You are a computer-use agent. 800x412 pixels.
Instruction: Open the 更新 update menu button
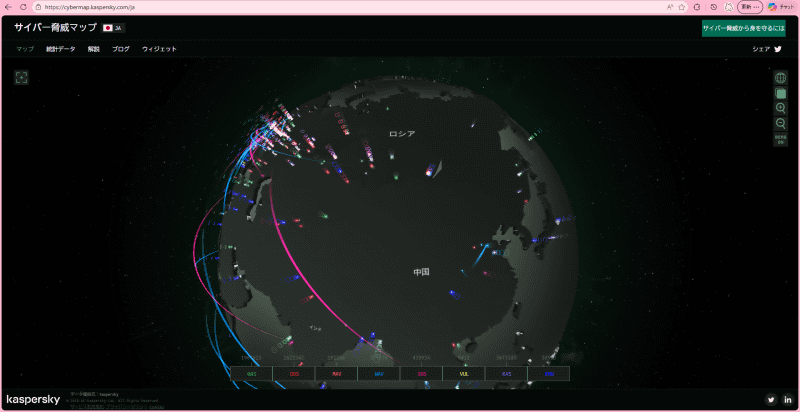click(x=749, y=7)
